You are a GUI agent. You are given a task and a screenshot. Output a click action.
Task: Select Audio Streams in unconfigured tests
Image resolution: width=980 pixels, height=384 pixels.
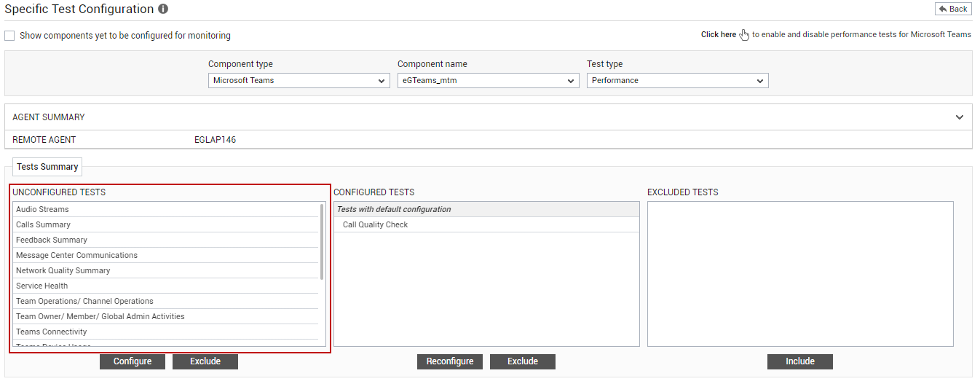coord(167,209)
